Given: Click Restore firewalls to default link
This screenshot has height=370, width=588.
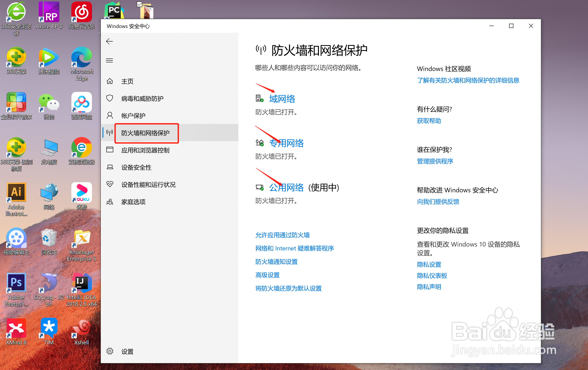Looking at the screenshot, I should tap(288, 288).
